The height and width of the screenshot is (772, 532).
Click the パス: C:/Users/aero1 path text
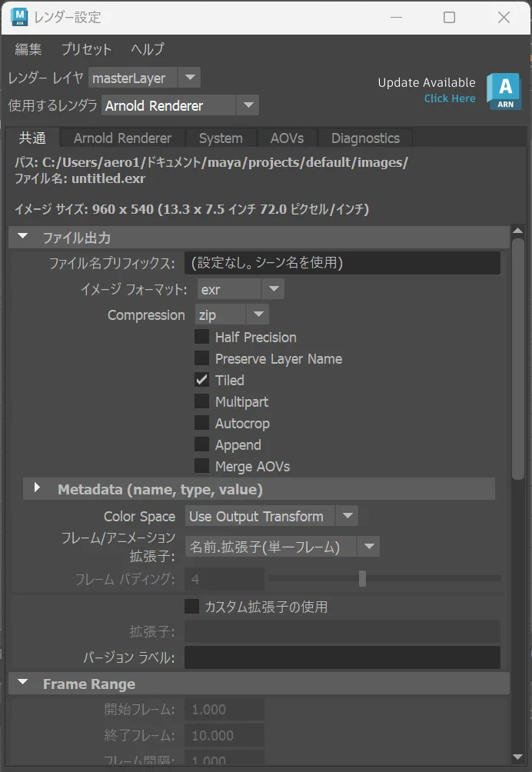[x=211, y=162]
